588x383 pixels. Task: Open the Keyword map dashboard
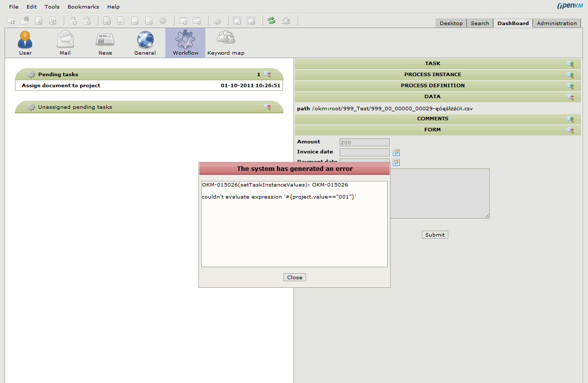[x=225, y=43]
